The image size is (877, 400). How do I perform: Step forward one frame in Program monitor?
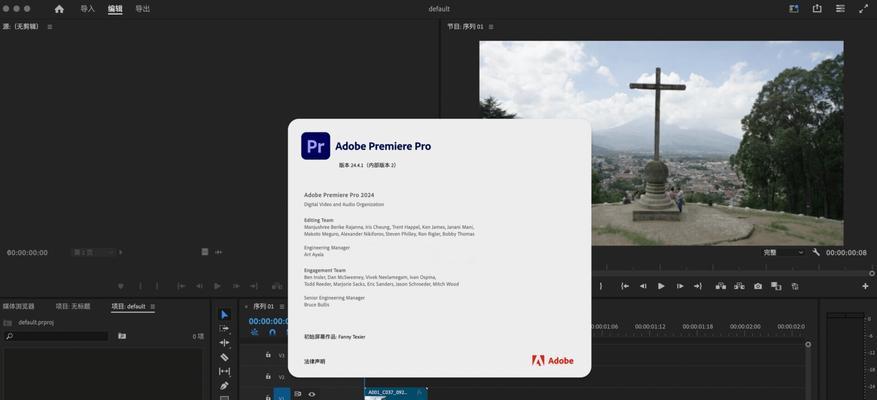(680, 286)
